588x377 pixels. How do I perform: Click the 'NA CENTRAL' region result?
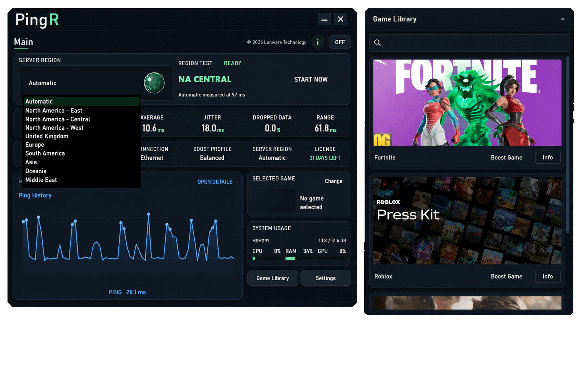point(205,80)
